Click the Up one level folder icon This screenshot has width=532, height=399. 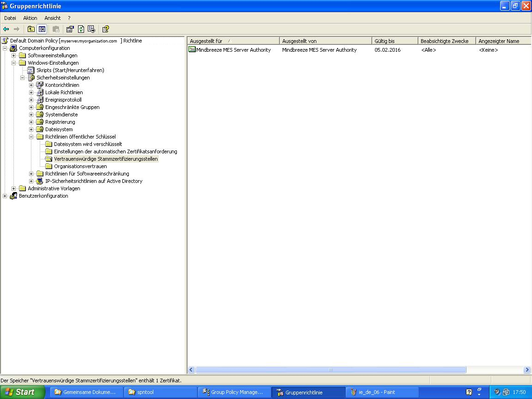pos(31,29)
